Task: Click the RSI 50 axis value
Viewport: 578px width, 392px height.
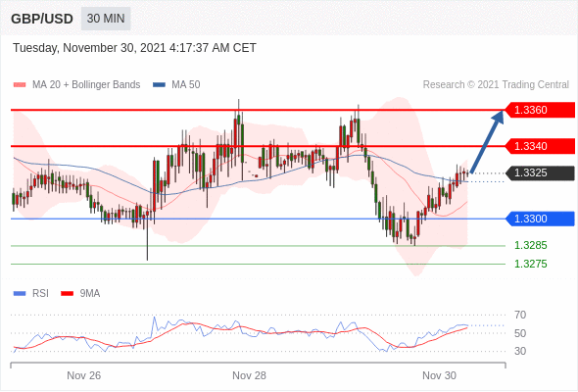Action: 520,333
